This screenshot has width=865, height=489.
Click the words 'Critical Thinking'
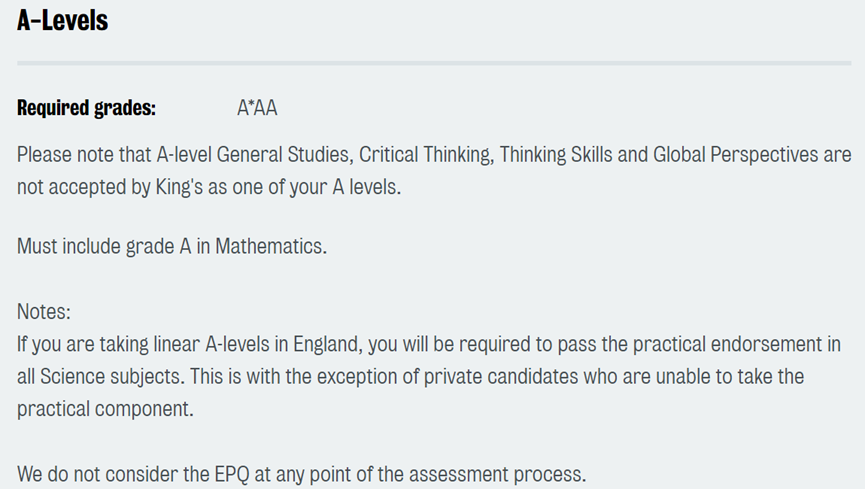pos(426,155)
